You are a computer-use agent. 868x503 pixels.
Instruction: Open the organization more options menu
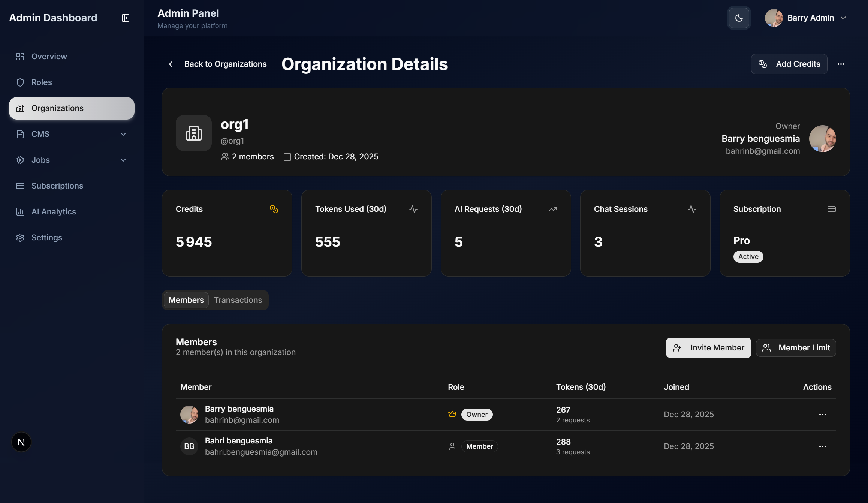841,64
